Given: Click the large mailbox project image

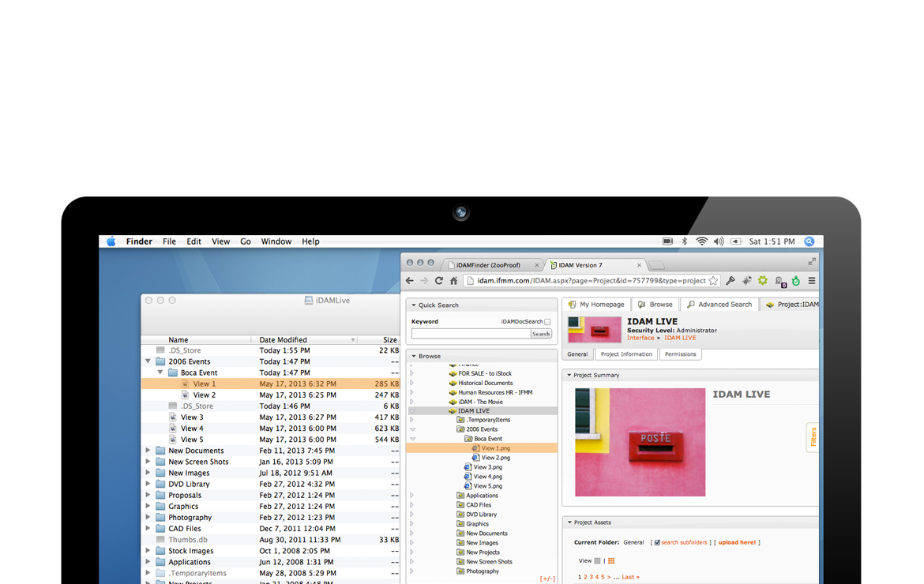Looking at the screenshot, I should [640, 442].
